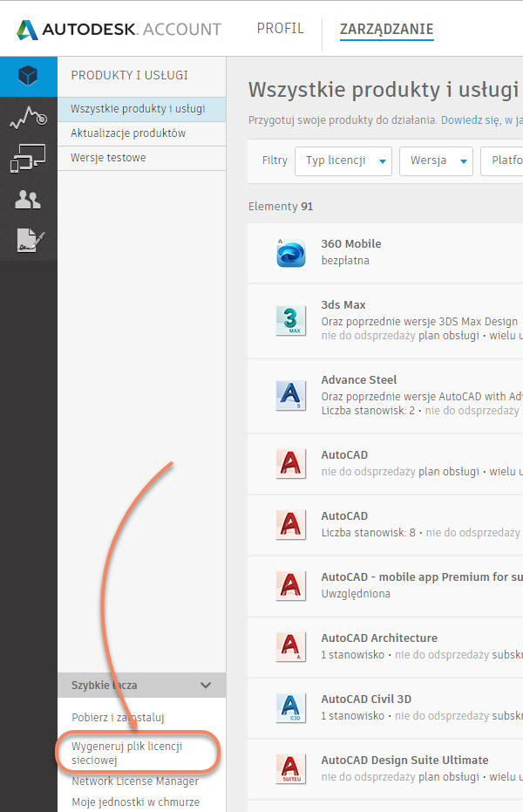Open the user management people icon

tap(28, 200)
